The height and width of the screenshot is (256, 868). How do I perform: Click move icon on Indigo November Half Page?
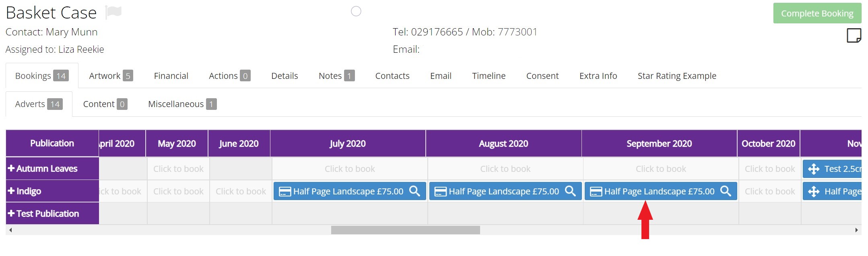tap(814, 192)
